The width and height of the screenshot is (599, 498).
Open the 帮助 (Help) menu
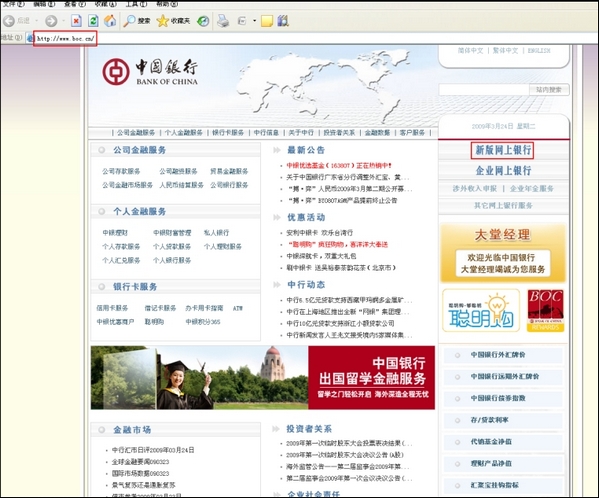pos(167,4)
